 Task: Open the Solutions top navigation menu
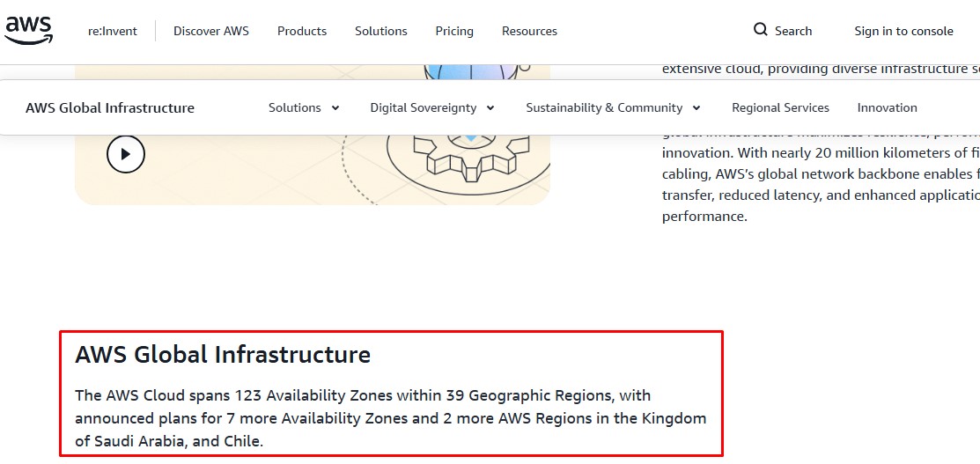tap(381, 32)
